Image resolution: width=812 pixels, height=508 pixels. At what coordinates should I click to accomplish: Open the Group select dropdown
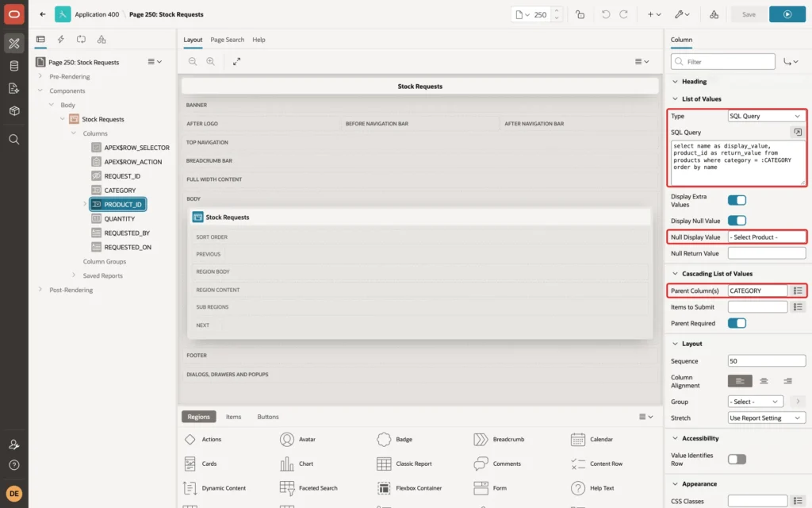[x=755, y=402]
